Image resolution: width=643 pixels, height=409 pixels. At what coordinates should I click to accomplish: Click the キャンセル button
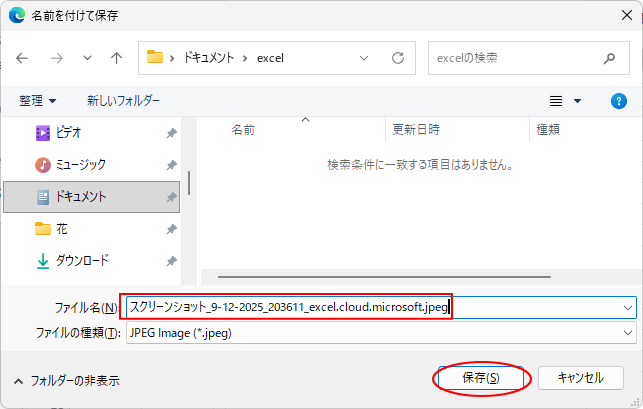click(x=581, y=378)
